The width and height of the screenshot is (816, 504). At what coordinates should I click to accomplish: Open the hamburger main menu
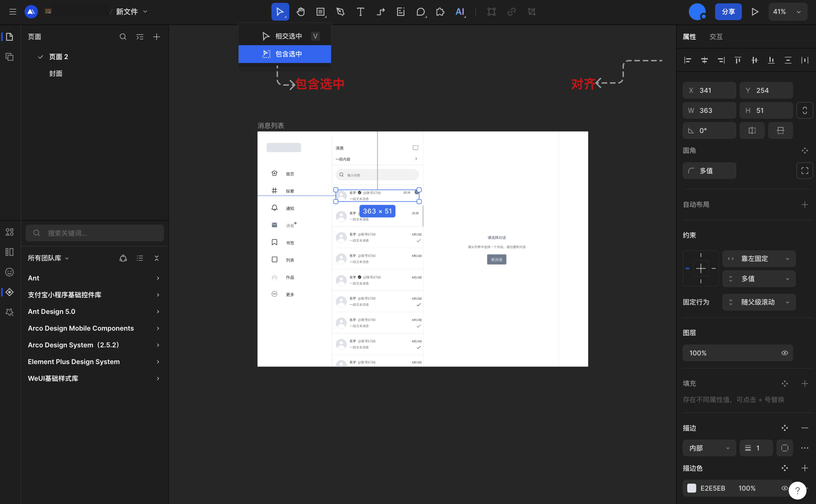13,12
